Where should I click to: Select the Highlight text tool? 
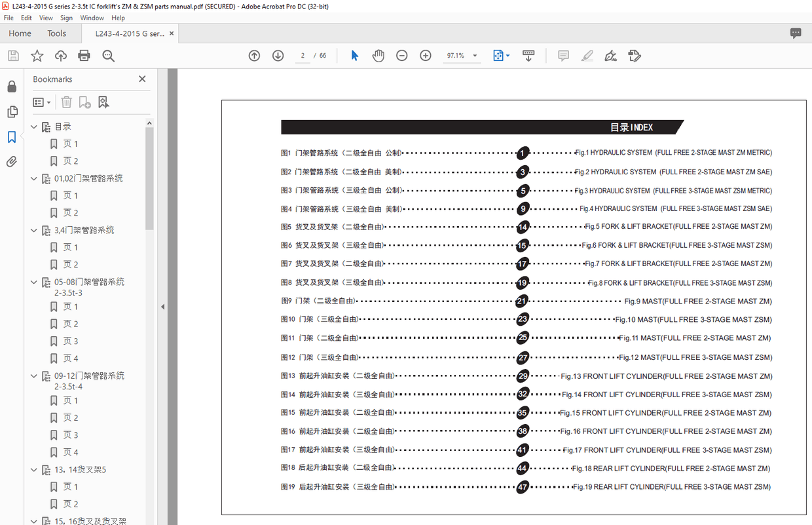pyautogui.click(x=587, y=56)
